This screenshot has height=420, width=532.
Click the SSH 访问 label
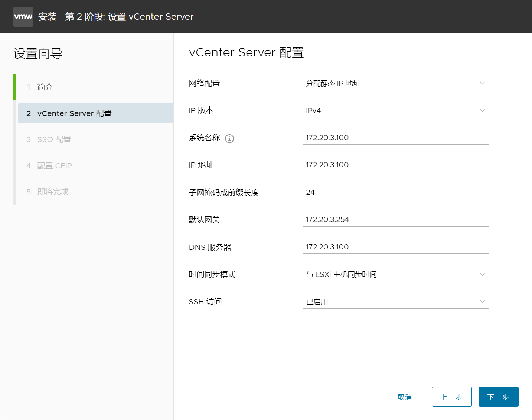[x=205, y=302]
